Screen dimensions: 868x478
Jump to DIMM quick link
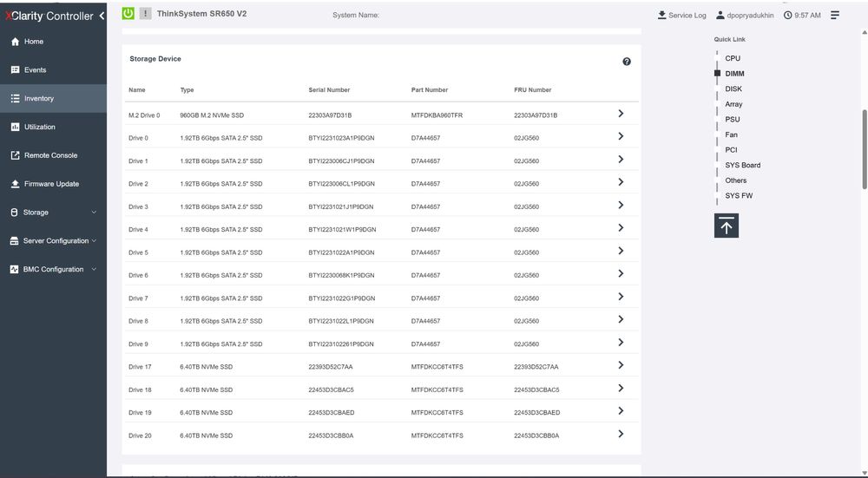(734, 74)
